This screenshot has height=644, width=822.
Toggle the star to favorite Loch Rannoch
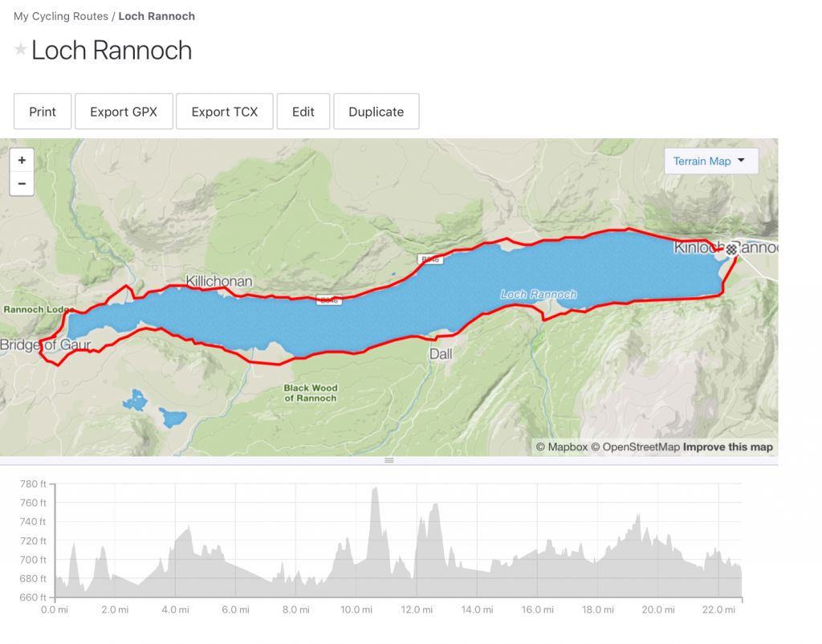[19, 50]
